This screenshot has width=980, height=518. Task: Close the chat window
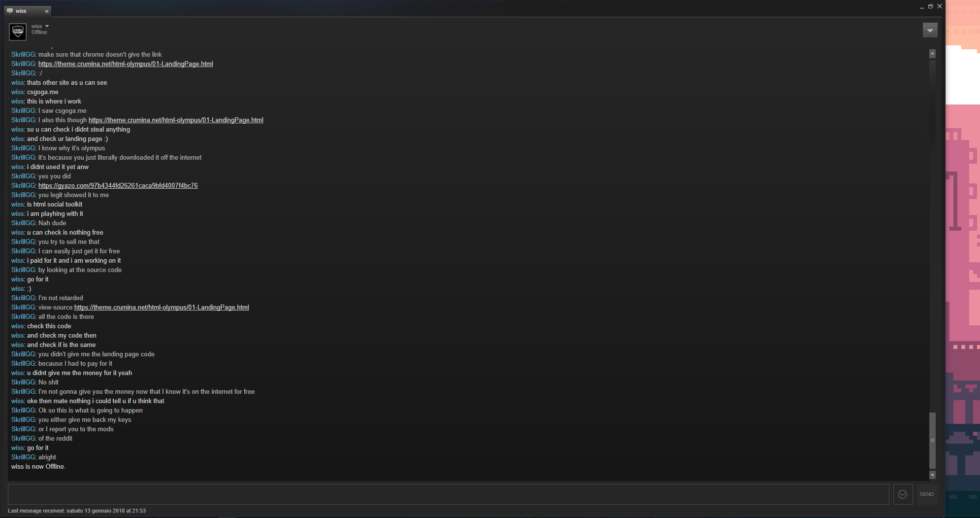click(939, 6)
